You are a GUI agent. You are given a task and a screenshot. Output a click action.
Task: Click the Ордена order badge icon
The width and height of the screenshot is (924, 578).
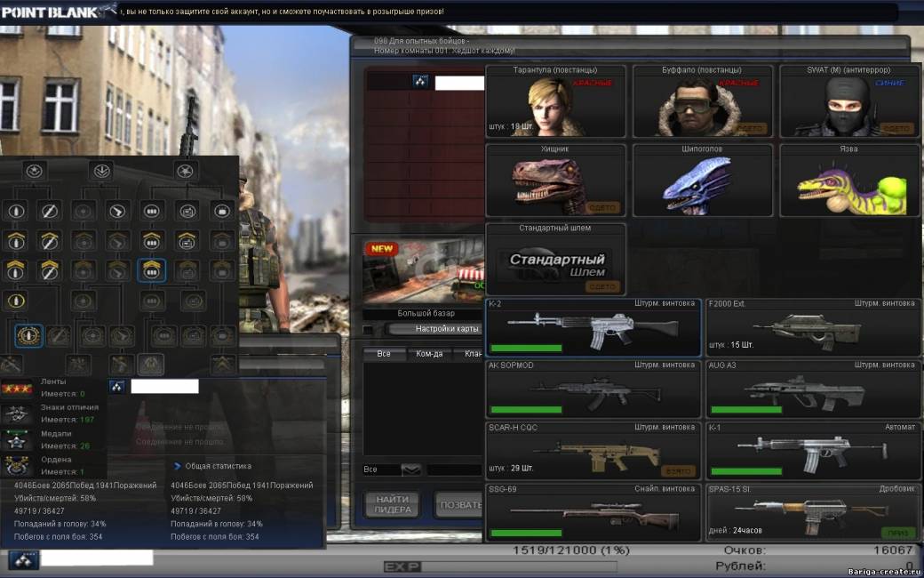(17, 466)
